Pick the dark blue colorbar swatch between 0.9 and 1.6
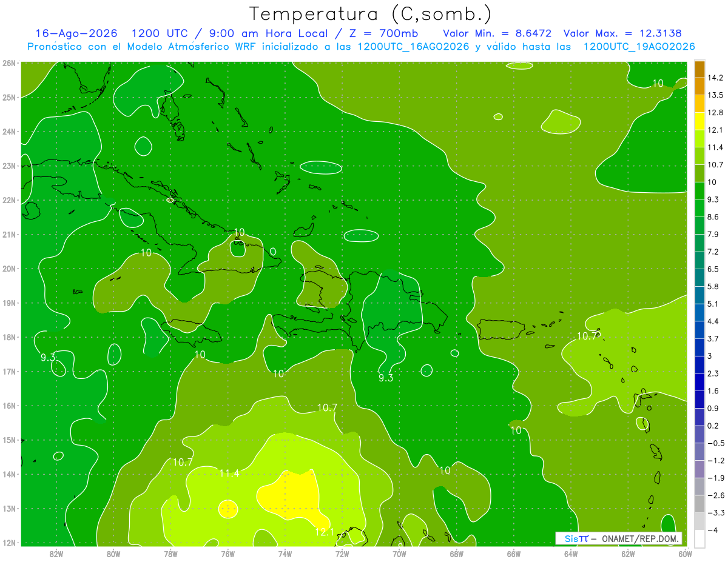The image size is (728, 562). 699,399
